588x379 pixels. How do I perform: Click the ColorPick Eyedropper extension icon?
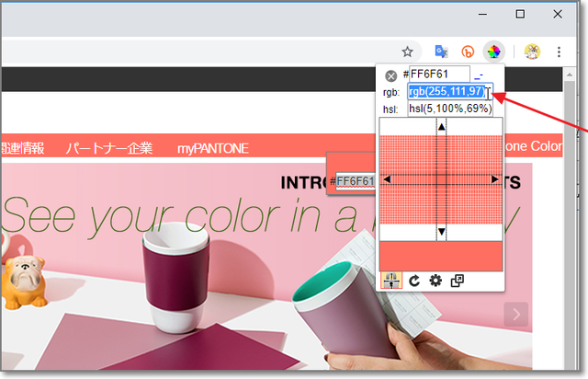494,52
